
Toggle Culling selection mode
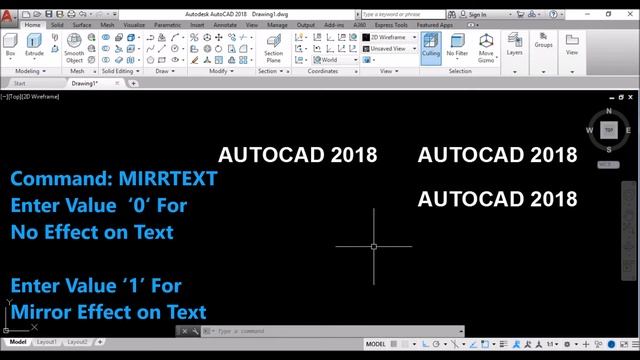(431, 48)
